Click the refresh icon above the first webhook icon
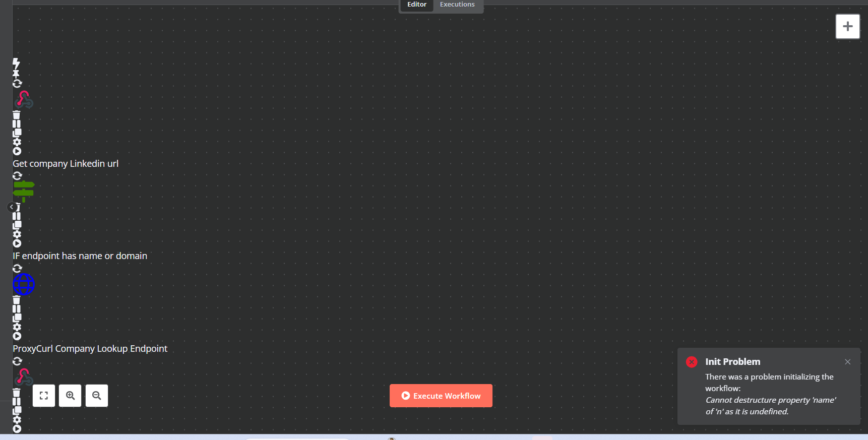 pyautogui.click(x=17, y=83)
